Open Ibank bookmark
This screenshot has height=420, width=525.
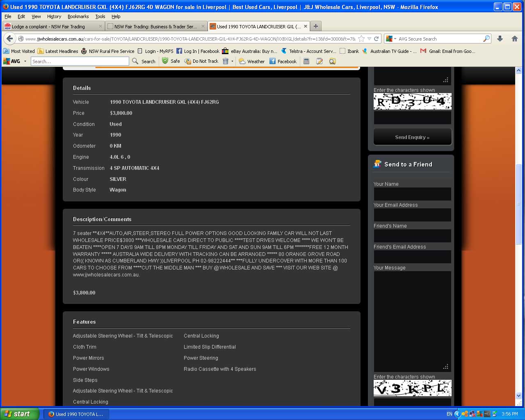pos(349,51)
